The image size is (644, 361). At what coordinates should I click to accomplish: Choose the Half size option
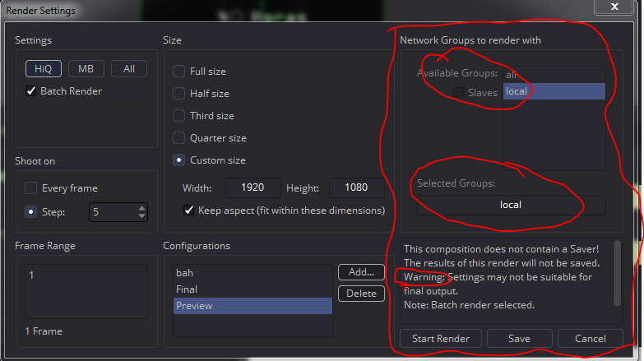pos(178,93)
